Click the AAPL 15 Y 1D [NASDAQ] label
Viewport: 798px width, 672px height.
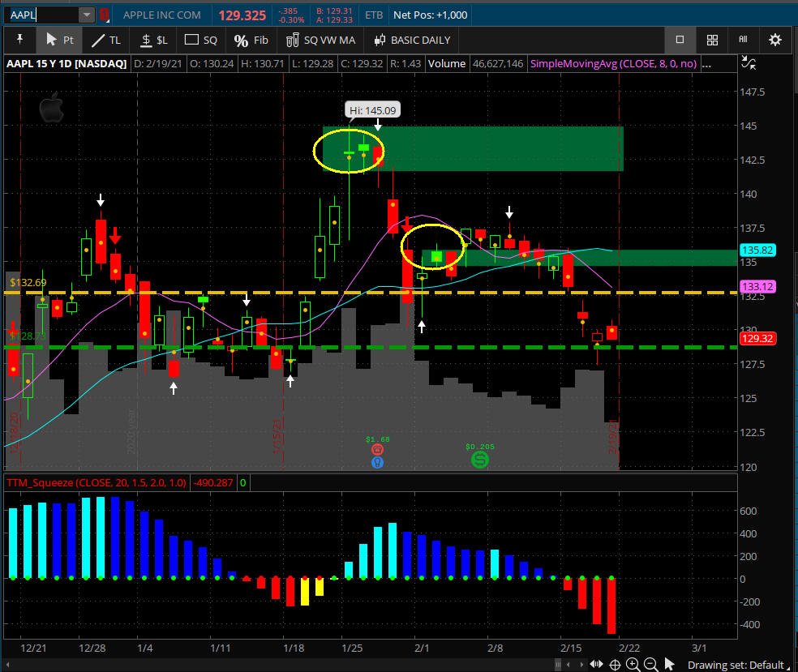tap(66, 63)
